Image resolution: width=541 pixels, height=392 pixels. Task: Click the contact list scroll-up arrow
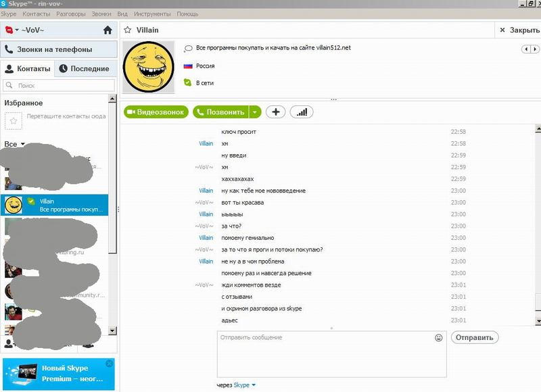[x=112, y=99]
